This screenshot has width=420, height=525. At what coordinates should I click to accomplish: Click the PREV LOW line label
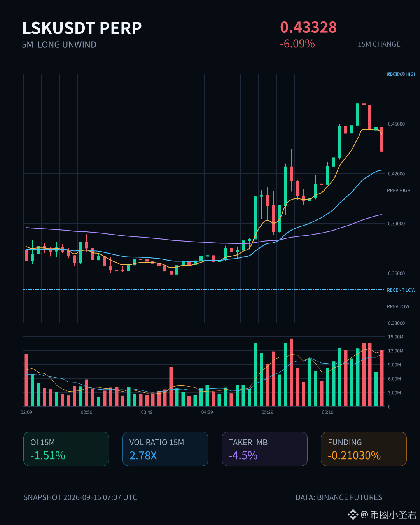click(398, 306)
